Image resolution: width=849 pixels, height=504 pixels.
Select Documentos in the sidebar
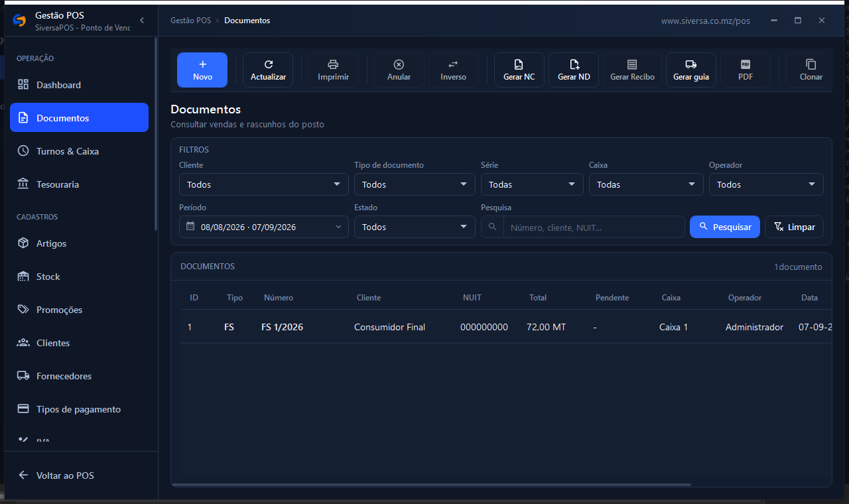pos(79,117)
